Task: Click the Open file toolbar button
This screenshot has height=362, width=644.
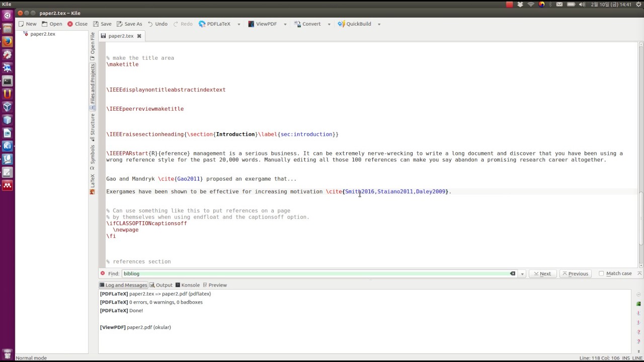Action: 52,24
